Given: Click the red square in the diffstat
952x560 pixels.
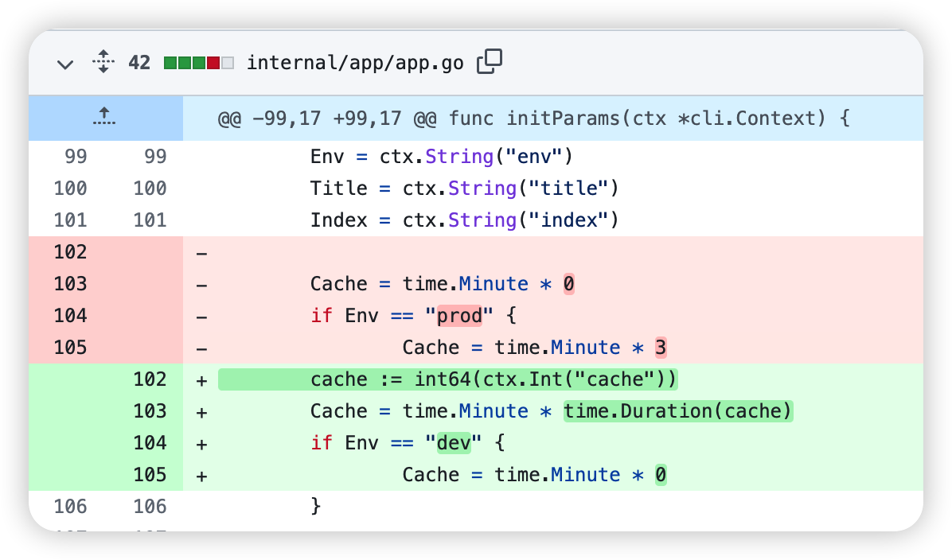Looking at the screenshot, I should pos(213,63).
